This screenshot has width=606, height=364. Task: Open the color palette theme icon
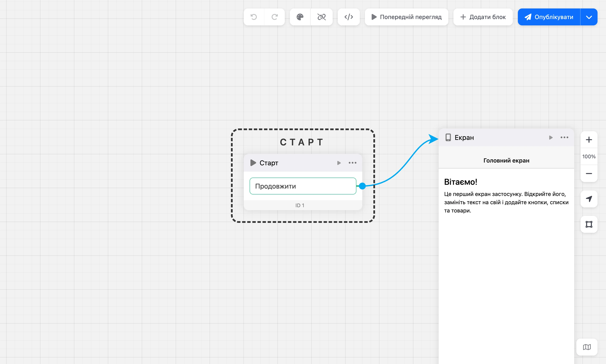click(x=300, y=17)
